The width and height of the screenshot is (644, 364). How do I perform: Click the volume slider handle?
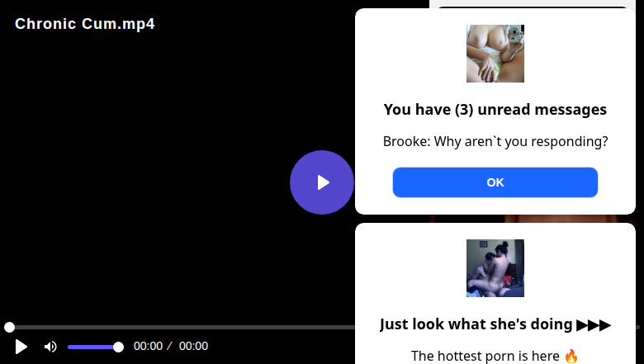tap(118, 347)
